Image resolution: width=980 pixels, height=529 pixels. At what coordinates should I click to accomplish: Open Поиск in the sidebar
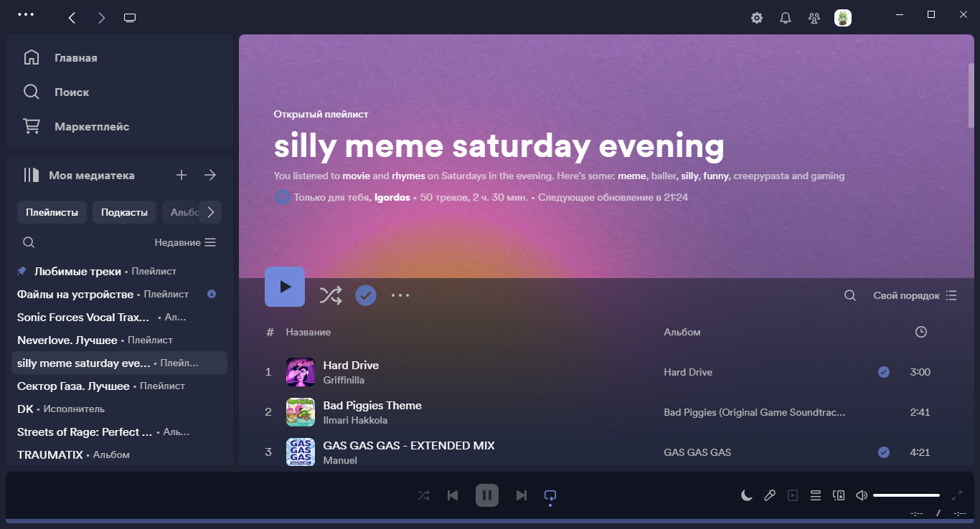[72, 92]
